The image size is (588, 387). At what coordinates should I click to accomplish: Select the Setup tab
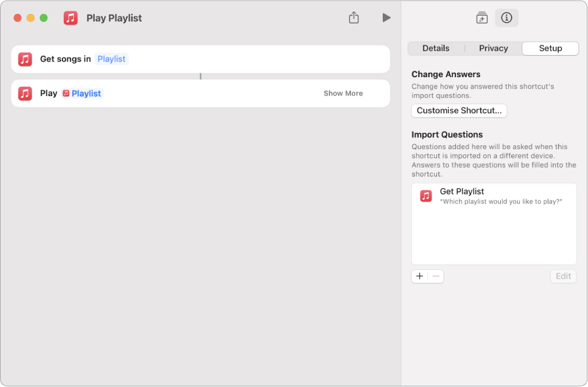[550, 49]
